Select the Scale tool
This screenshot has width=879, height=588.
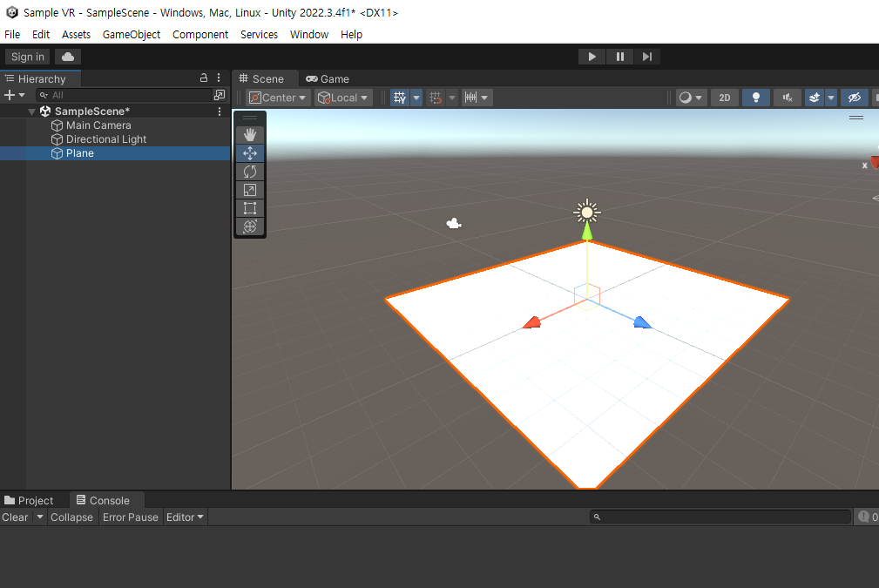(250, 190)
